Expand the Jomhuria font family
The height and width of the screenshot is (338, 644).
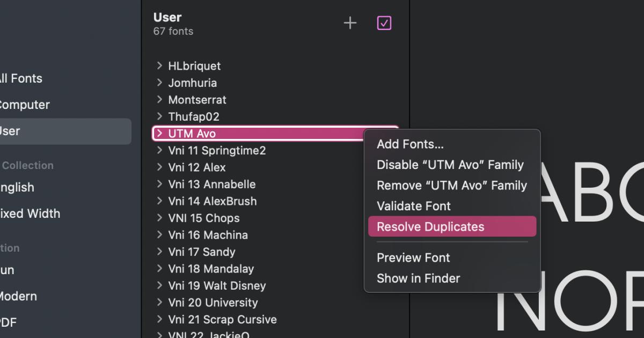159,83
